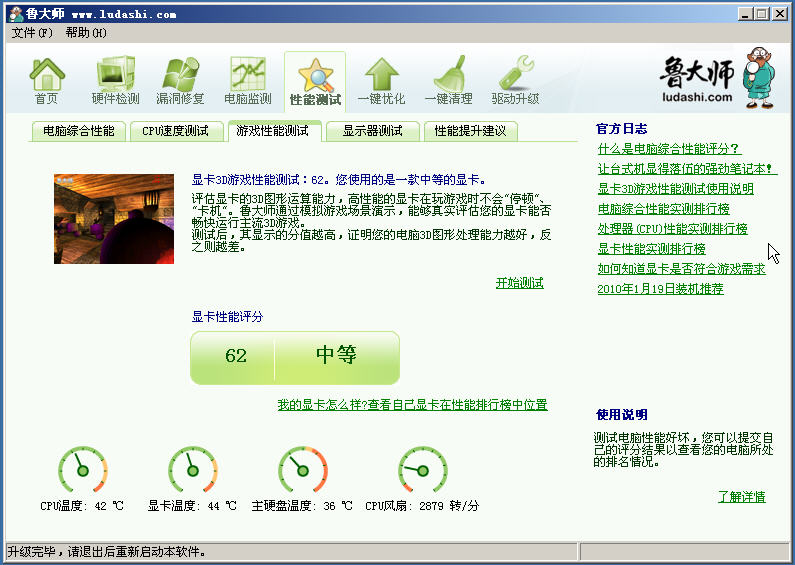Select the 游戏性能测试 tab

click(273, 131)
